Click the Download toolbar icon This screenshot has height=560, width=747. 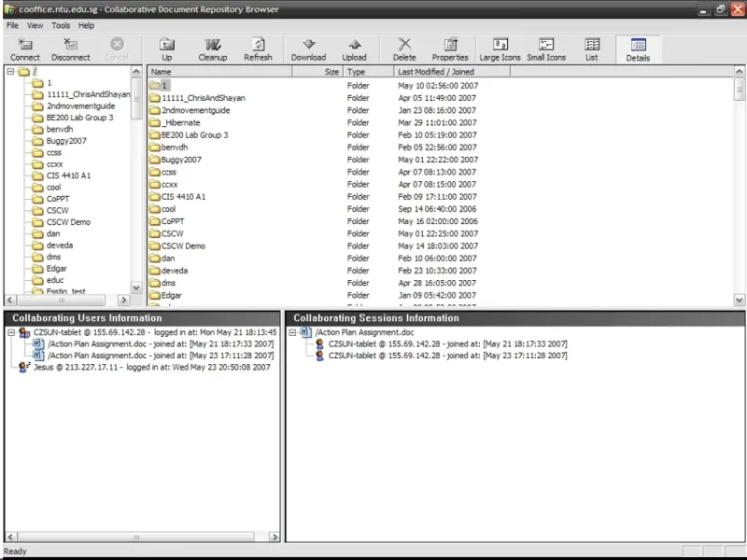[309, 45]
